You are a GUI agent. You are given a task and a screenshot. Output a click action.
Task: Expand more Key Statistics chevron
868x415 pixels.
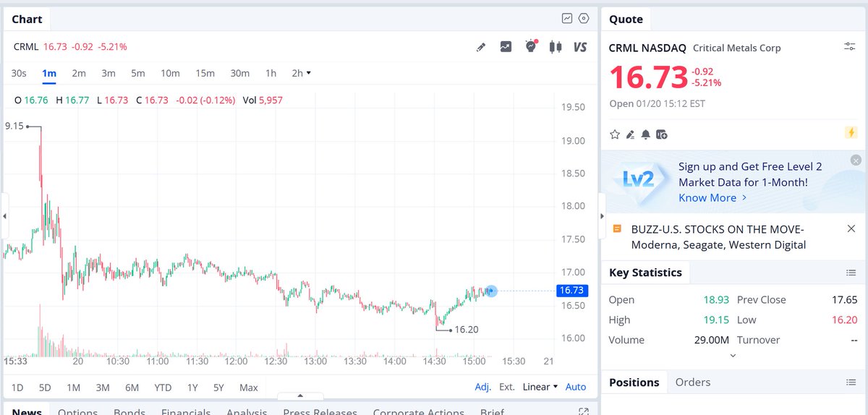pos(733,355)
